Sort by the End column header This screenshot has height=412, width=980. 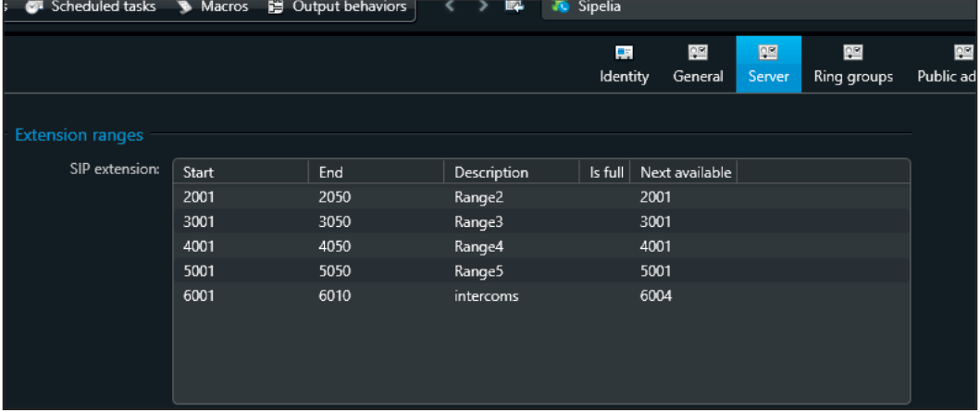pos(375,172)
